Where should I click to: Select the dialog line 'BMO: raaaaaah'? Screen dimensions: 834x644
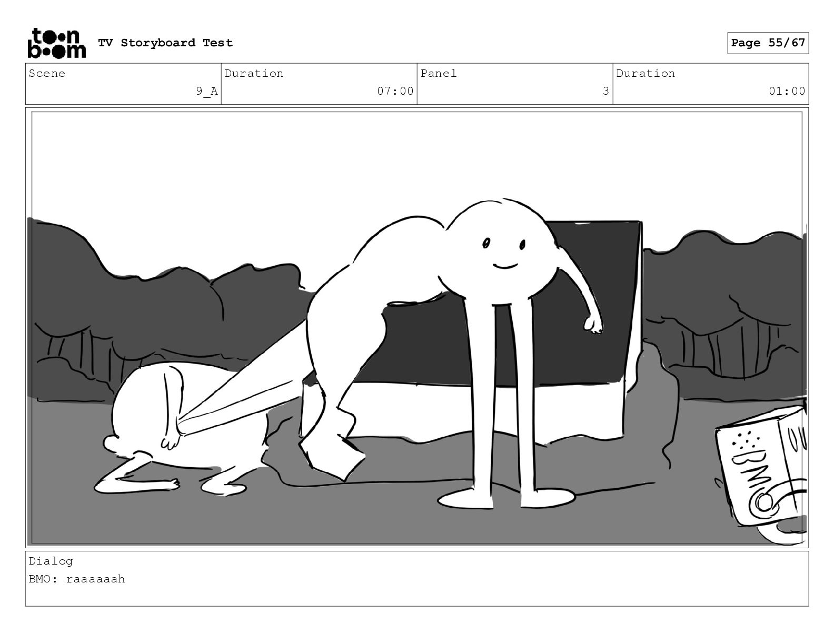(77, 579)
